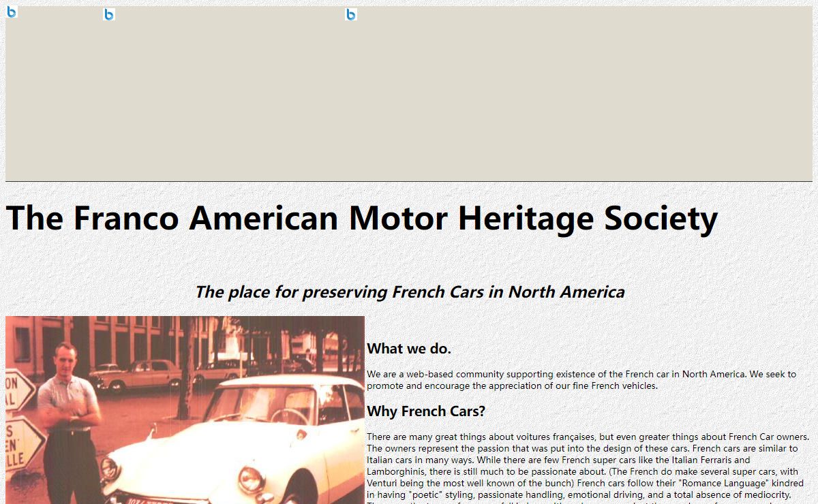
Task: Select the "Why French Cars?" heading
Action: tap(426, 411)
